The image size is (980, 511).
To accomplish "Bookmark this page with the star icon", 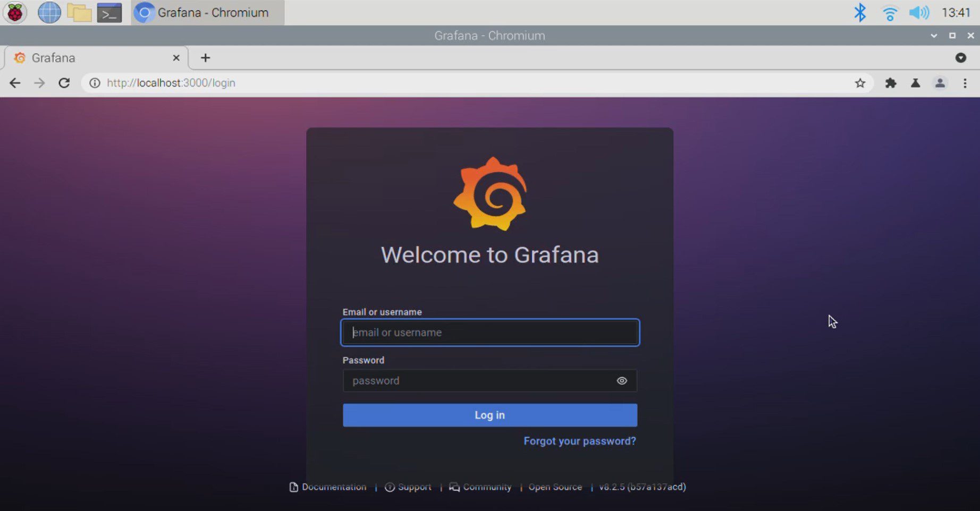I will click(860, 83).
